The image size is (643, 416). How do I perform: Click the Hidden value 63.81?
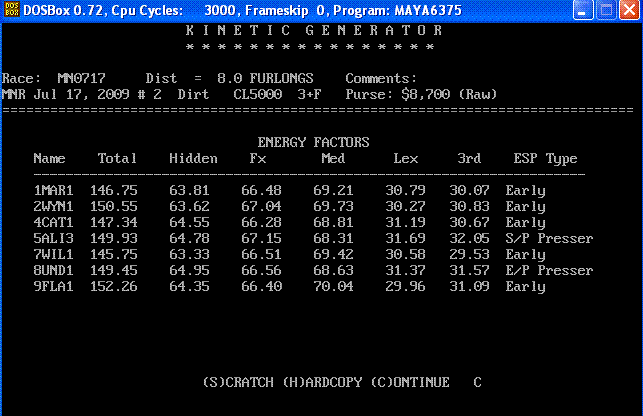[189, 190]
